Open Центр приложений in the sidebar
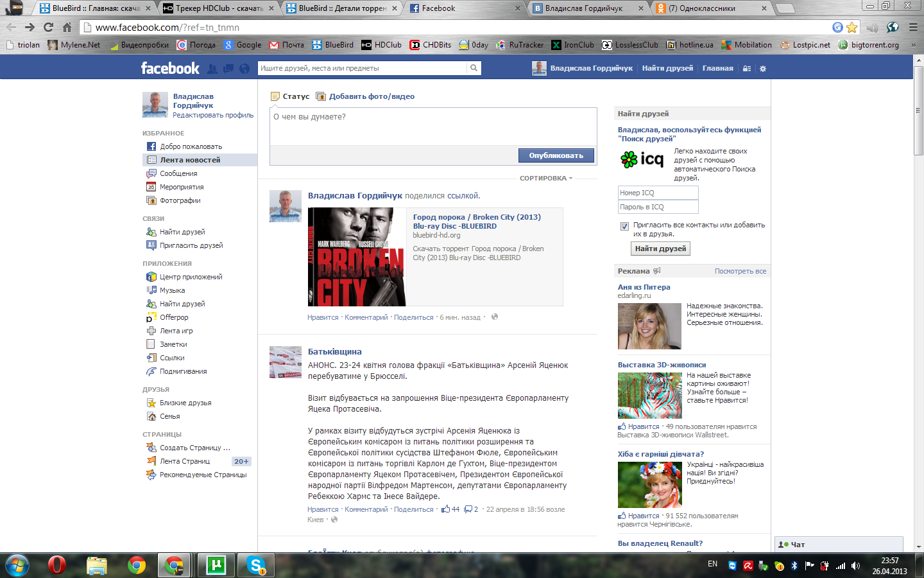The height and width of the screenshot is (578, 924). click(184, 277)
